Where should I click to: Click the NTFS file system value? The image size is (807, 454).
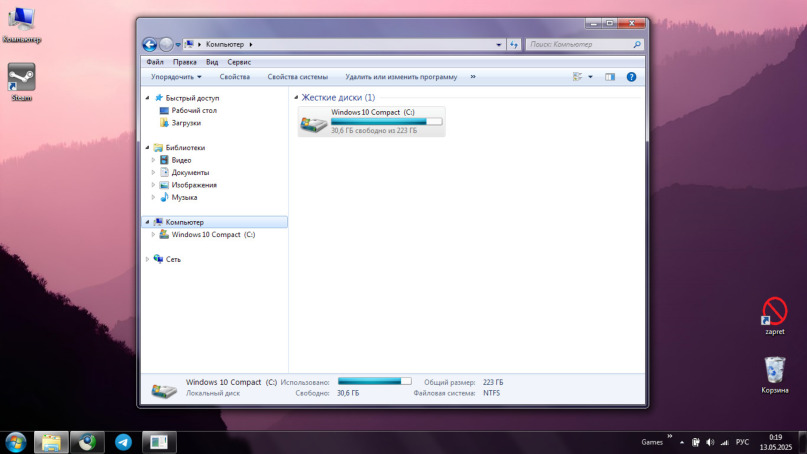click(492, 393)
